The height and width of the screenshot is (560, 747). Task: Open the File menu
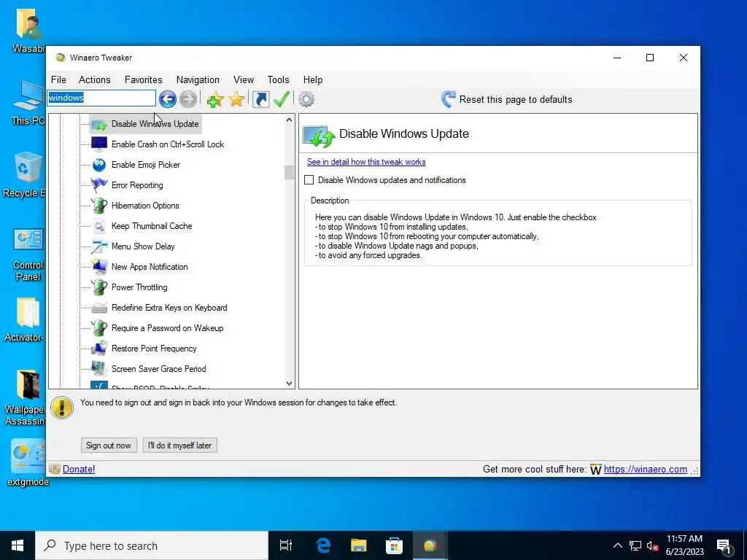(x=58, y=80)
